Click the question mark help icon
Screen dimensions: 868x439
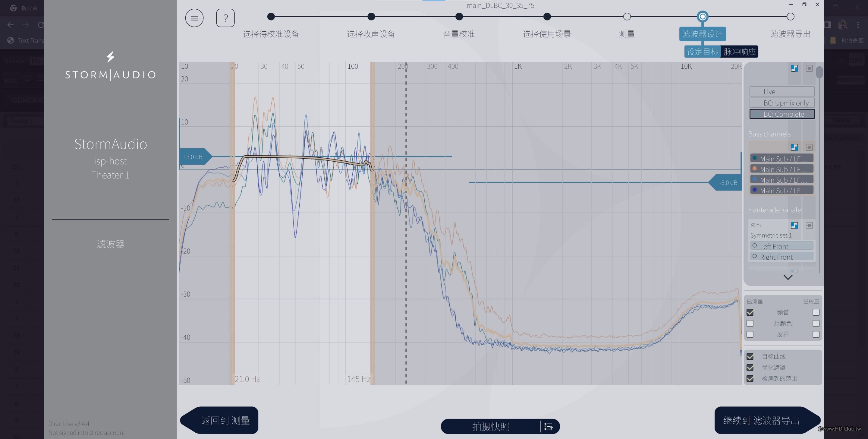click(x=225, y=18)
